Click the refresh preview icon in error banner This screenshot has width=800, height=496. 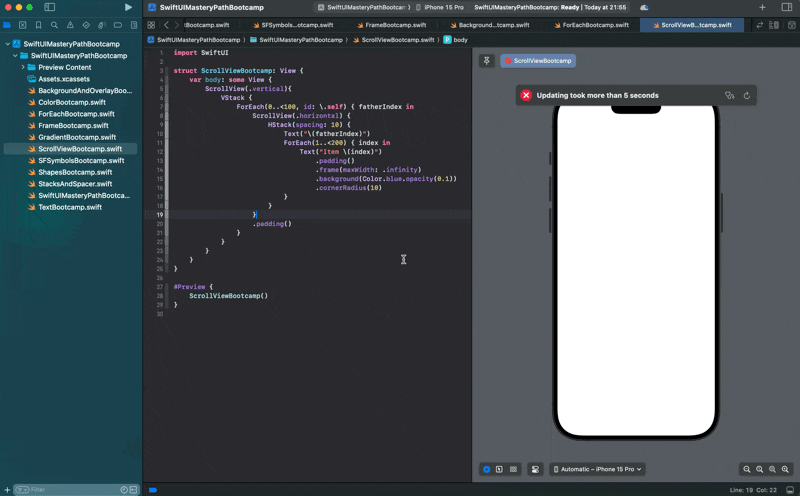746,96
